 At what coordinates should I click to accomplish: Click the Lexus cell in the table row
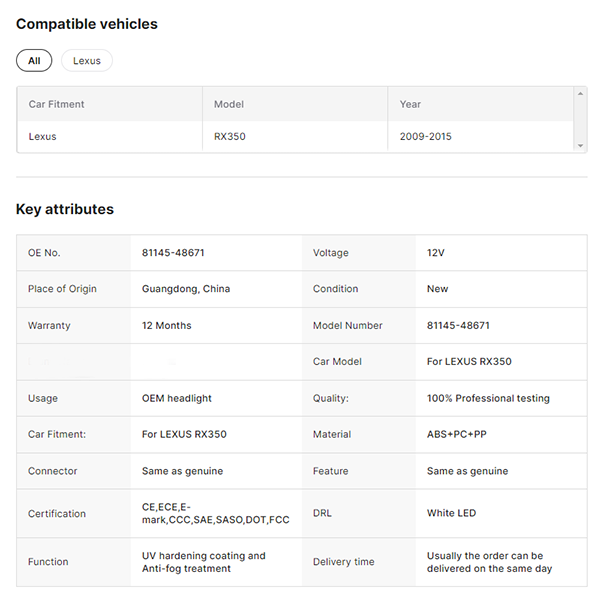[x=43, y=136]
